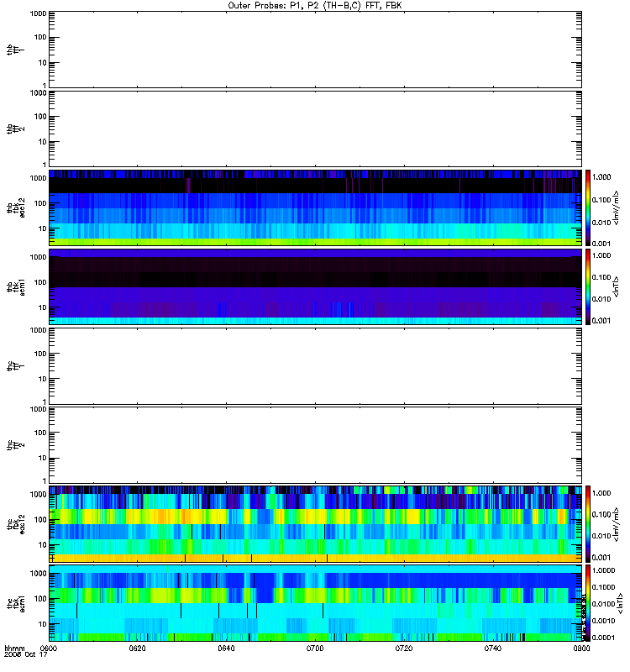Click the "thb fbk edc12" y-axis label
Image resolution: width=630 pixels, height=672 pixels.
click(15, 207)
